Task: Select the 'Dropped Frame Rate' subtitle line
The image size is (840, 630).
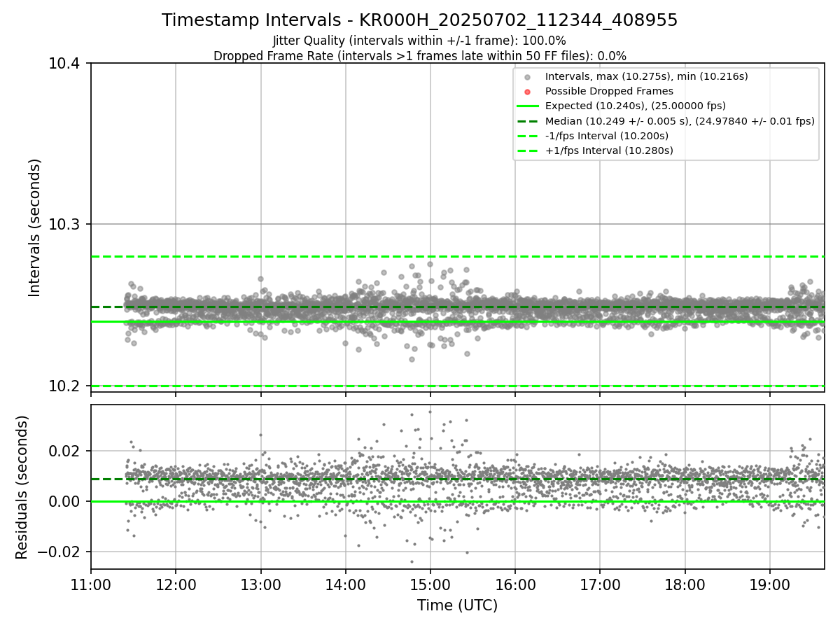Action: point(420,56)
